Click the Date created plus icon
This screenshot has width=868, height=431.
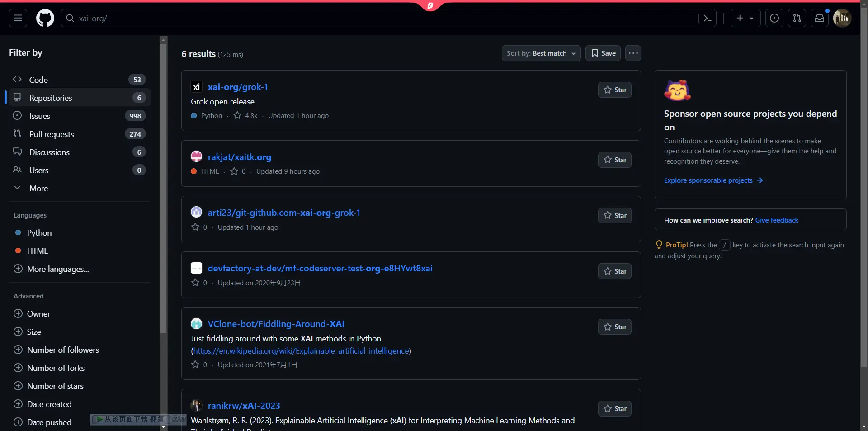[18, 404]
